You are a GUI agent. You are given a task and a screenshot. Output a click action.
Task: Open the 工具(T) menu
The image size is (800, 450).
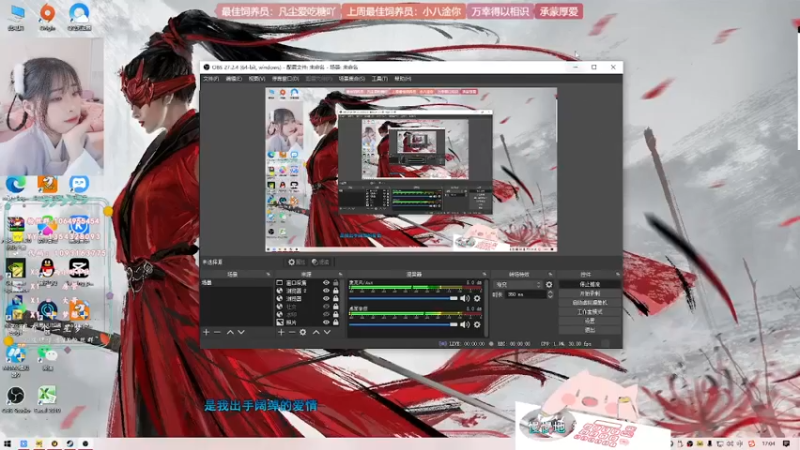[x=380, y=79]
